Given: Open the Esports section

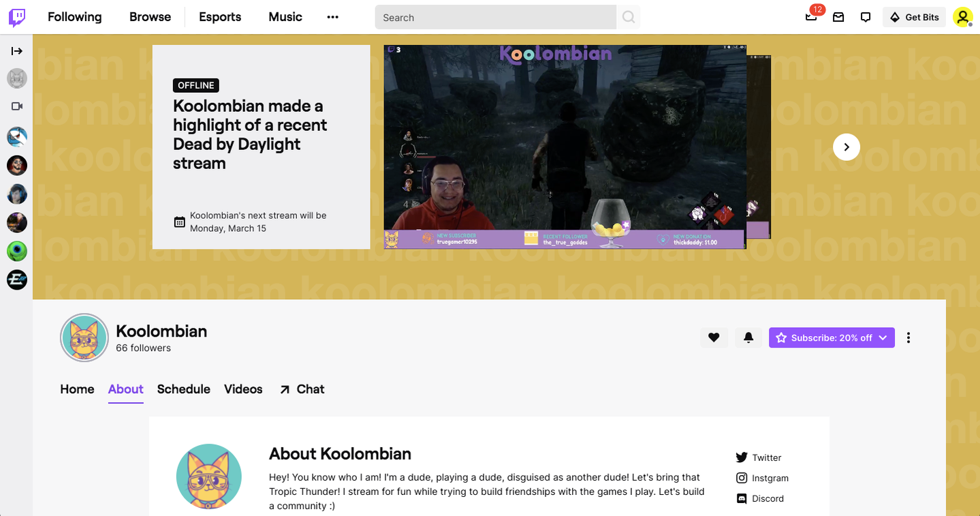Looking at the screenshot, I should click(220, 17).
